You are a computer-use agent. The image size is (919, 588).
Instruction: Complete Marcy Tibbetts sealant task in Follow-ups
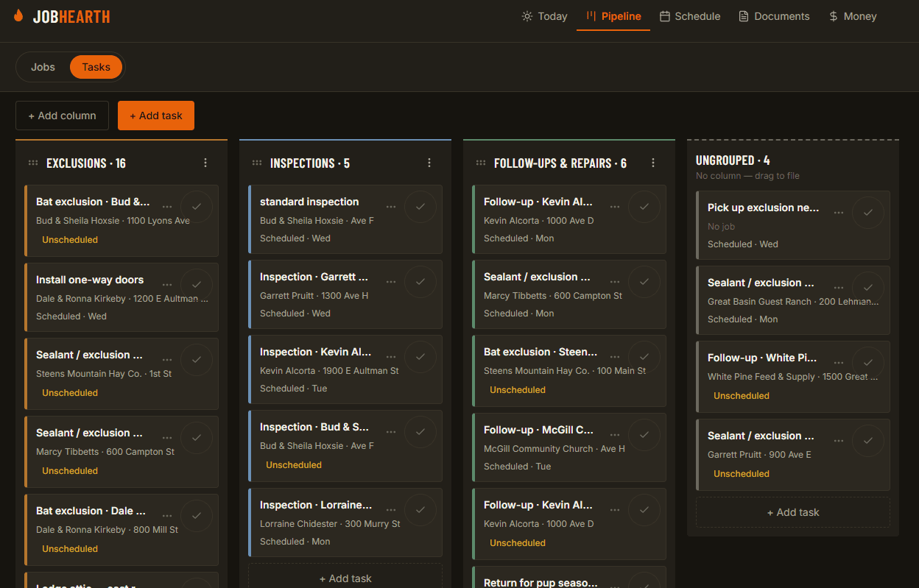tap(644, 282)
